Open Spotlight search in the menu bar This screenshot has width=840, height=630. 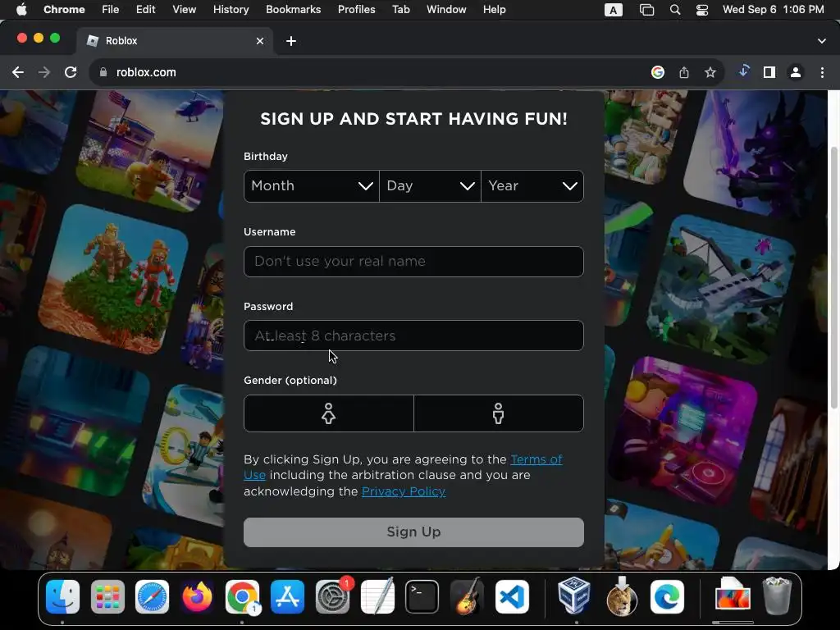point(675,10)
